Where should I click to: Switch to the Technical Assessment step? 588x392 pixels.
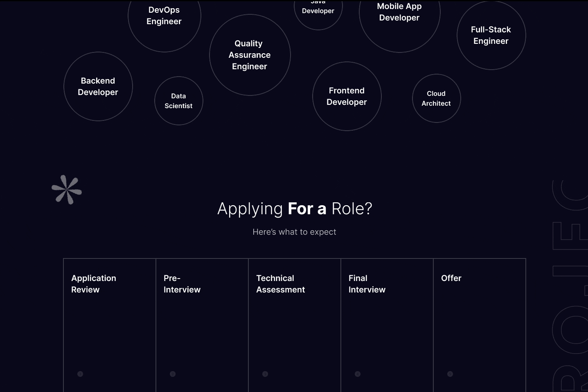[295, 319]
